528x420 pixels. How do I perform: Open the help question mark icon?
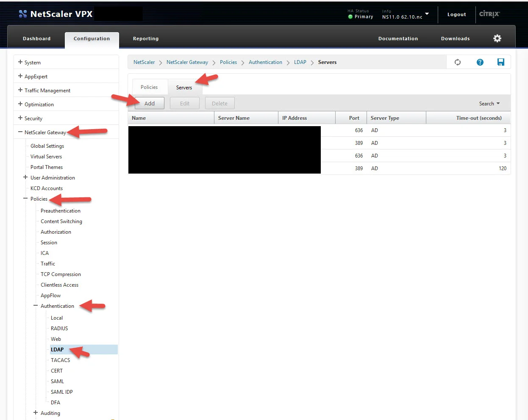coord(480,62)
